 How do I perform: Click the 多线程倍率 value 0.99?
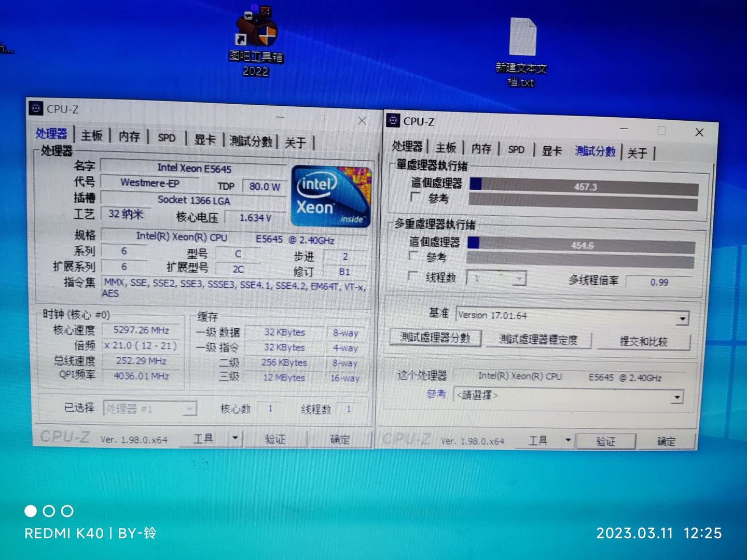659,282
